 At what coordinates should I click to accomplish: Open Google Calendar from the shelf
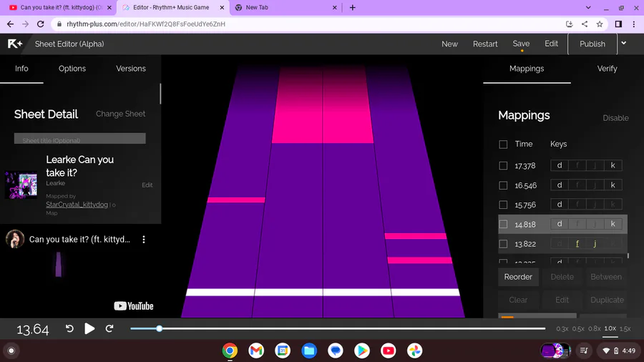point(283,351)
